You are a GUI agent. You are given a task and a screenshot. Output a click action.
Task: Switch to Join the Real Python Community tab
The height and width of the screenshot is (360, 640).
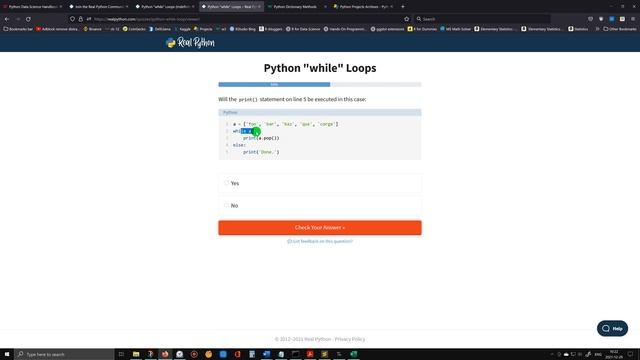coord(98,7)
